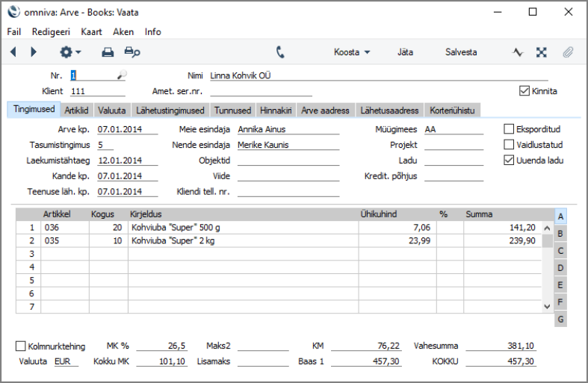Click the Meie esindaja field Annika Ainus

pyautogui.click(x=288, y=129)
